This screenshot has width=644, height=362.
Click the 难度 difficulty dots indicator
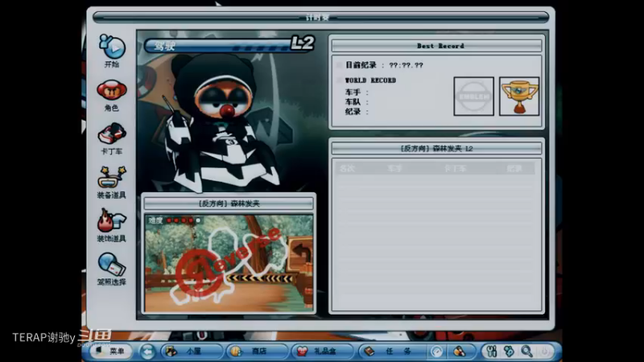click(175, 220)
